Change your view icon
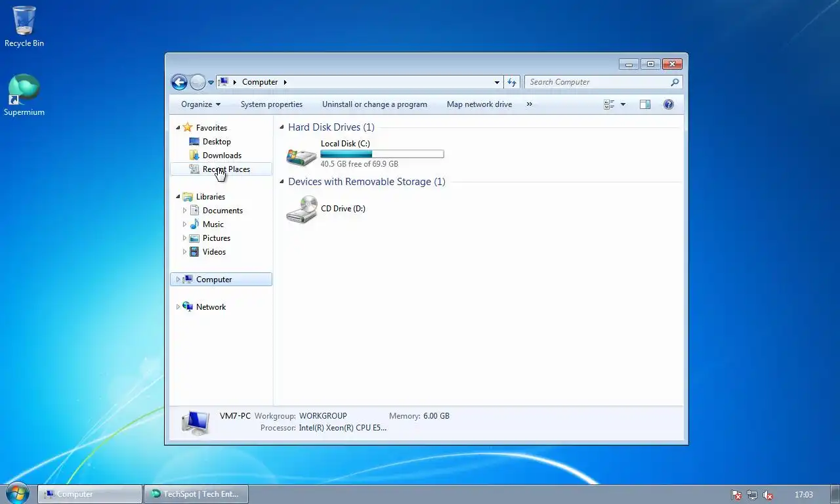The width and height of the screenshot is (840, 504). point(609,104)
